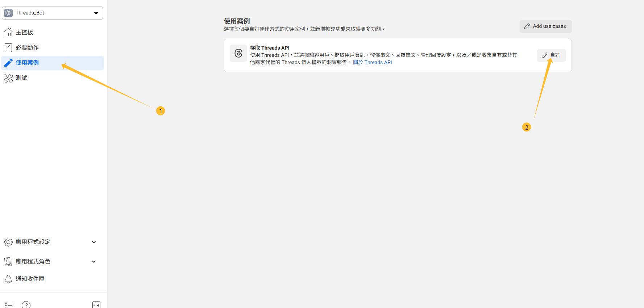
Task: Open the help question mark icon
Action: [26, 305]
